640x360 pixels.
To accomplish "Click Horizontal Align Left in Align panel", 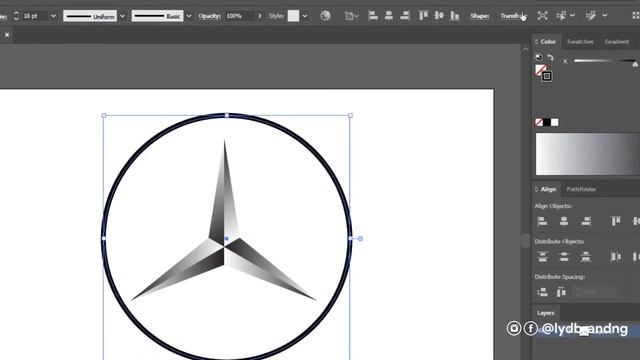I will pyautogui.click(x=542, y=221).
